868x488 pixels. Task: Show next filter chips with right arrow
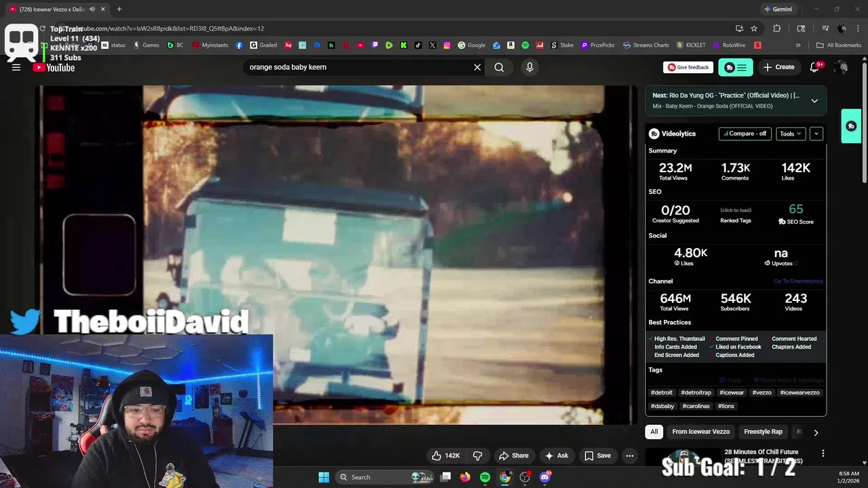tap(816, 432)
